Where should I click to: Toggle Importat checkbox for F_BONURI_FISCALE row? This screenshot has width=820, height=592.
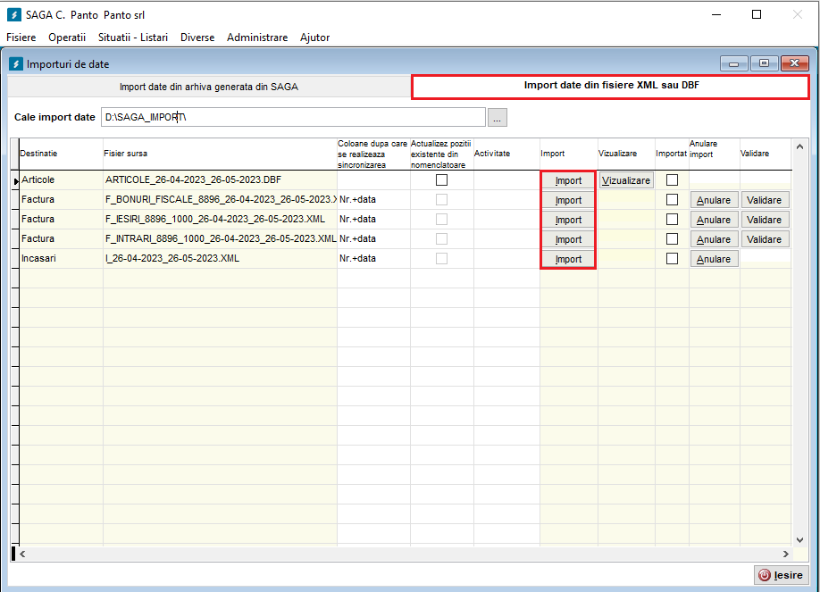[672, 200]
